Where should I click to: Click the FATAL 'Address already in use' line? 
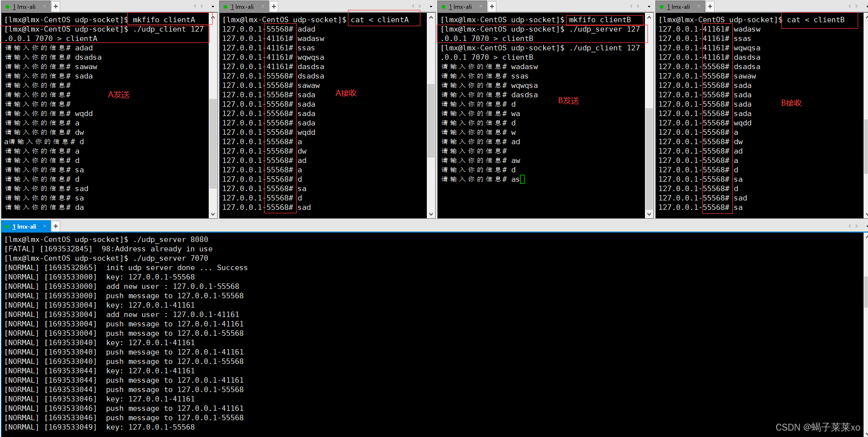coord(108,249)
